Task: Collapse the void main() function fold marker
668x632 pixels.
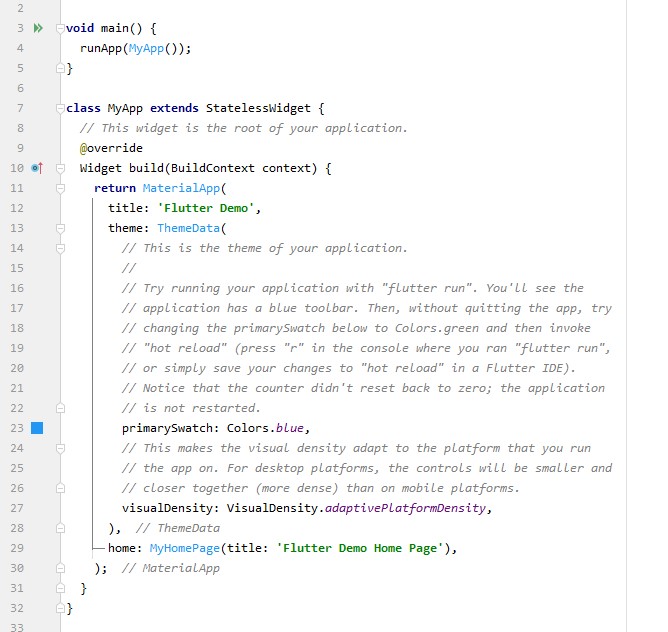Action: (x=60, y=28)
